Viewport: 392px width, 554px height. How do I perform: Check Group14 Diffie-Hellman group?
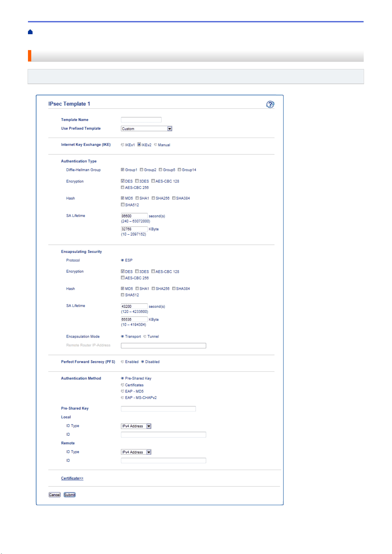pos(180,170)
